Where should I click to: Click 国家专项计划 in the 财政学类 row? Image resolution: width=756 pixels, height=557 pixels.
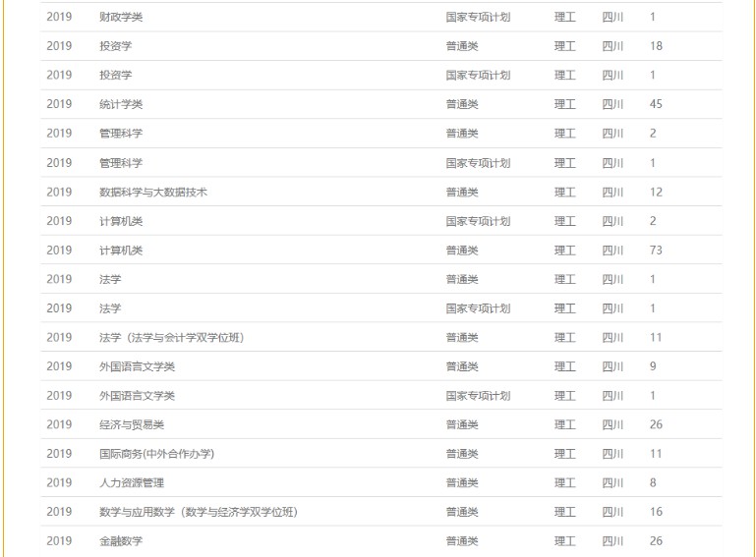tap(478, 18)
